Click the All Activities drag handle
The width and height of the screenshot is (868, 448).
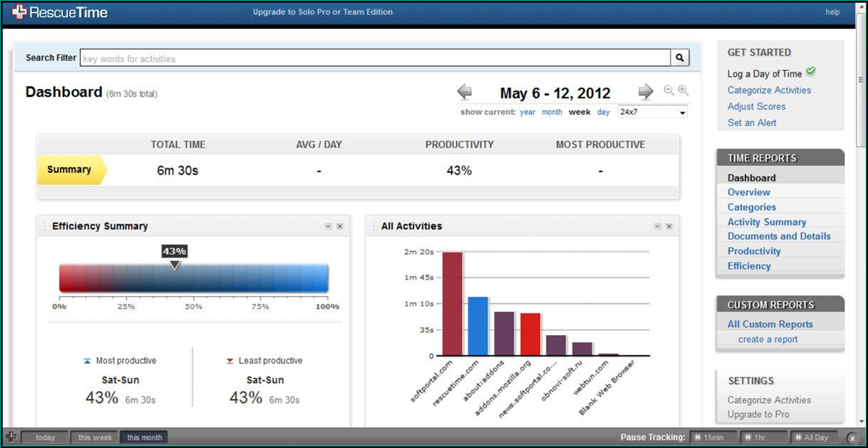(374, 227)
